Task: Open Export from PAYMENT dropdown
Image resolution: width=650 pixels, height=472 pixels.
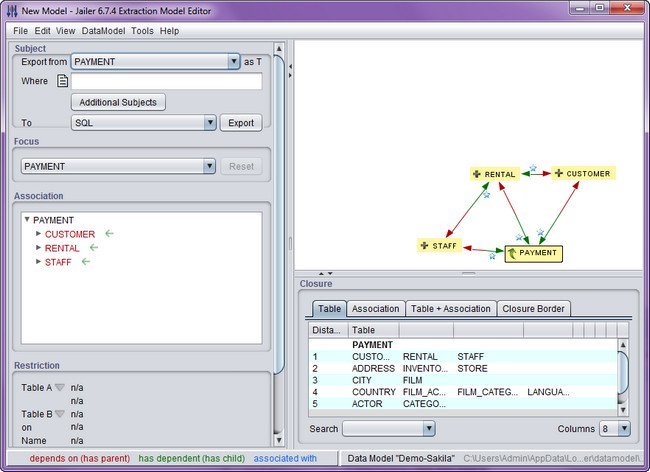Action: click(x=234, y=62)
